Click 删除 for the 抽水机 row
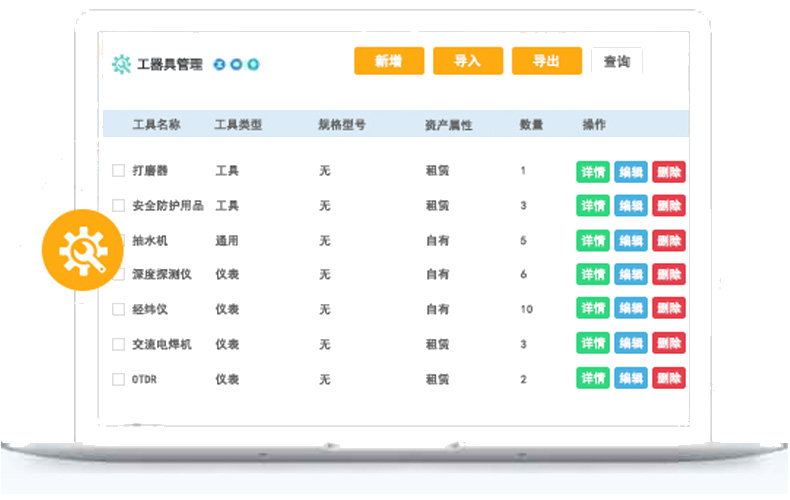 669,240
